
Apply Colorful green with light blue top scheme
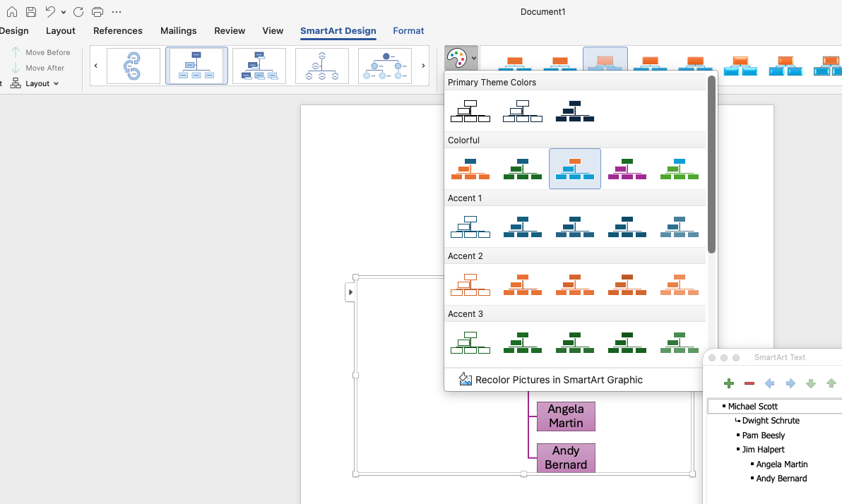680,169
